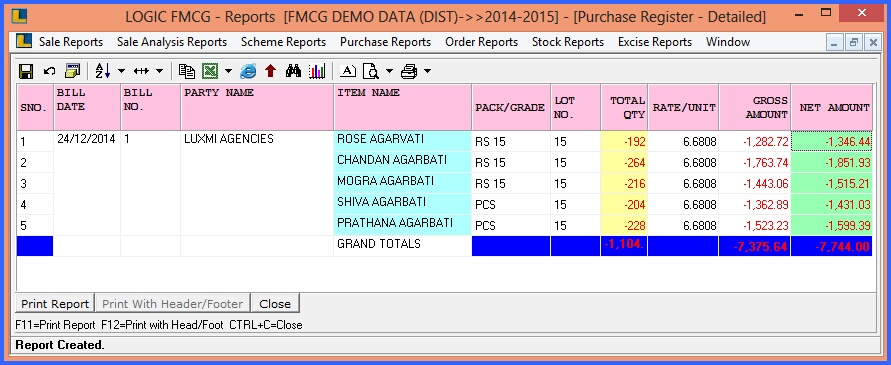Screen dimensions: 891x365
Task: Click the print preview magnifier icon
Action: (x=372, y=71)
